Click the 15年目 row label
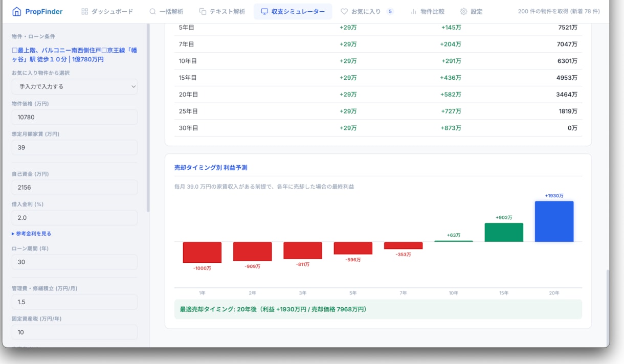 click(188, 78)
